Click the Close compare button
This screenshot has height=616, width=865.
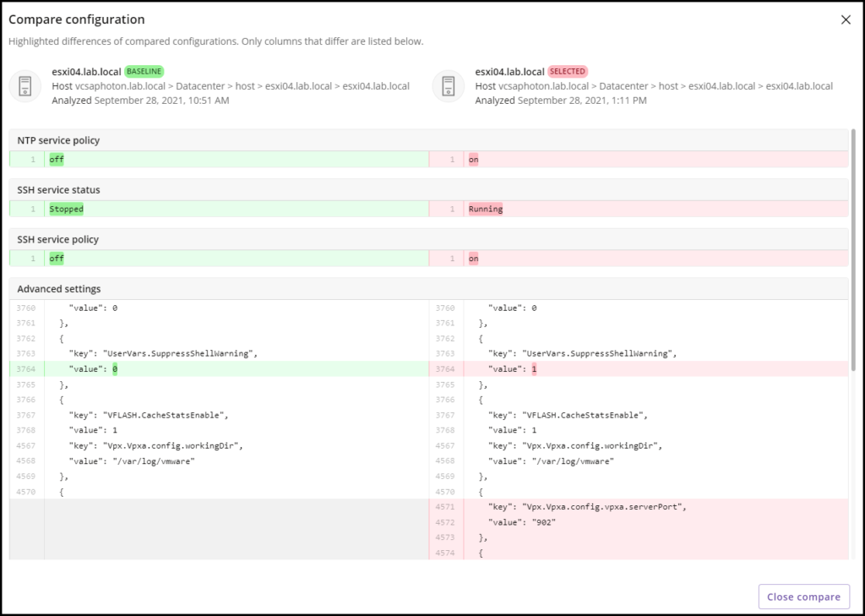coord(802,597)
